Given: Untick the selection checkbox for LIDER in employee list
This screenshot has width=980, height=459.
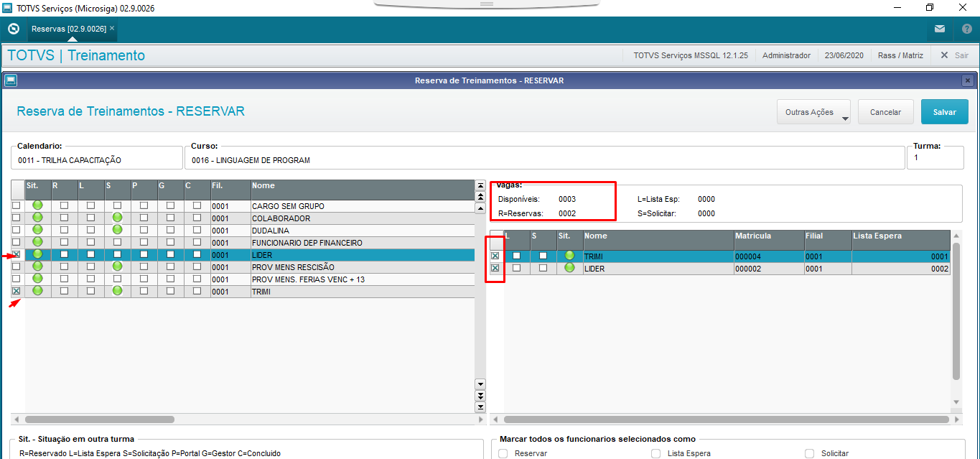Looking at the screenshot, I should click(x=16, y=255).
